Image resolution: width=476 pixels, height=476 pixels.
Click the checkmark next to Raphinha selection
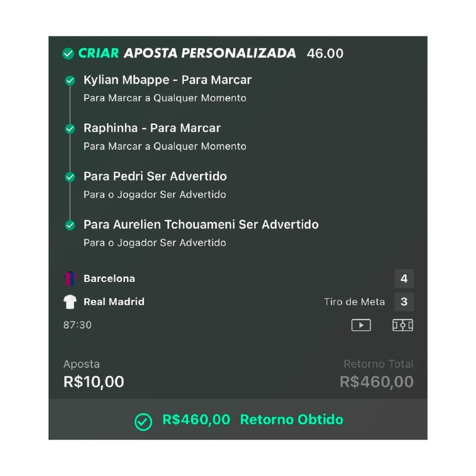tap(70, 129)
